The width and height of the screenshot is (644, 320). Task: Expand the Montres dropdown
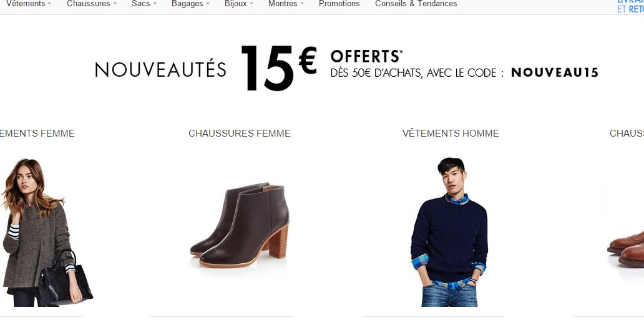(x=286, y=4)
